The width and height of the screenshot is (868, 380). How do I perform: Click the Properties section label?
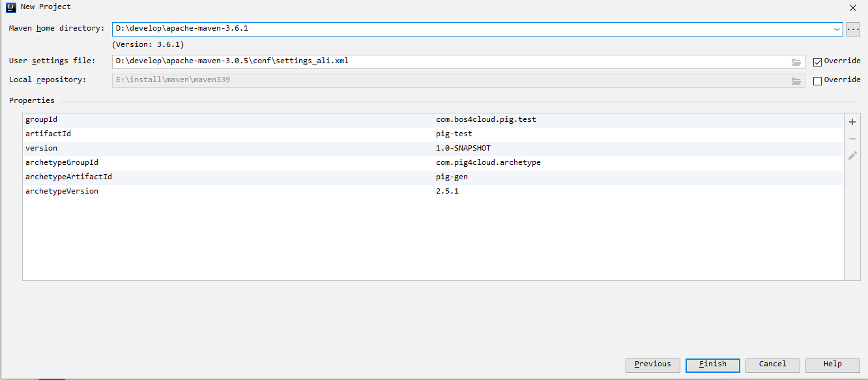point(32,101)
